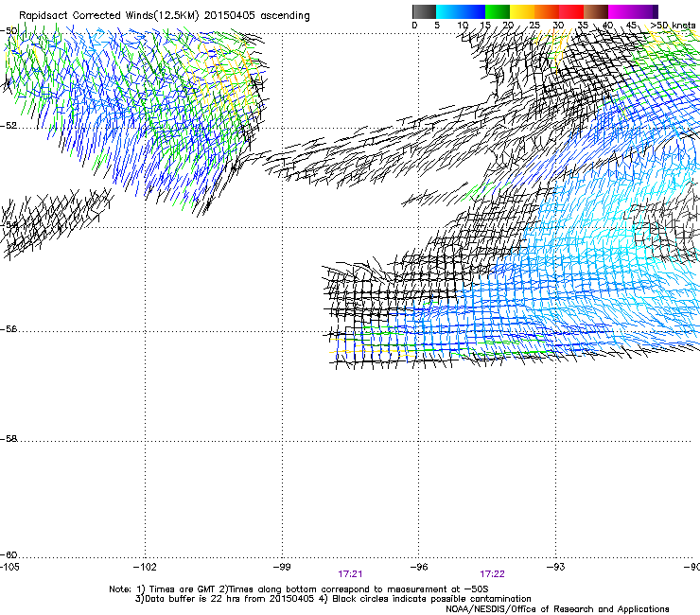
Task: Click the purple '17:22' swath time label
Action: pos(492,574)
